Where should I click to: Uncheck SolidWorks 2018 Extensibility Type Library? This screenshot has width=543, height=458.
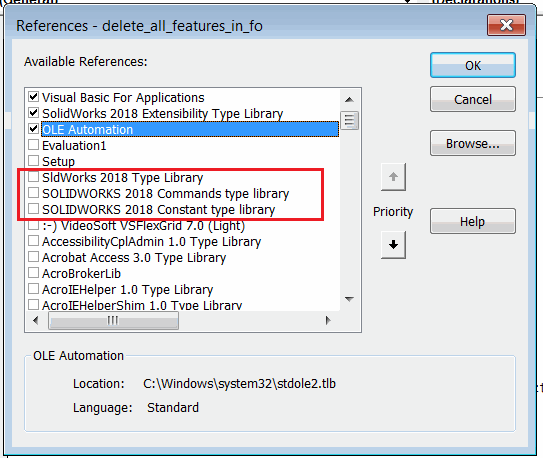point(33,113)
